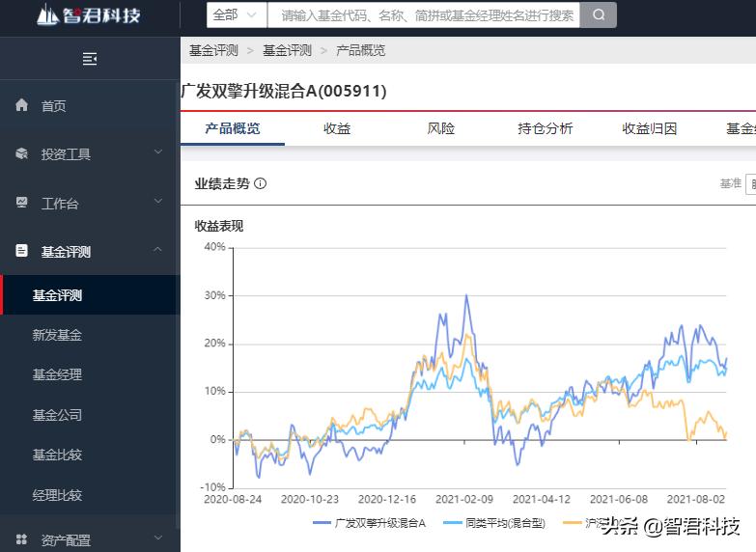The height and width of the screenshot is (552, 756).
Task: Expand the 投资工具 menu chevron
Action: [x=157, y=152]
